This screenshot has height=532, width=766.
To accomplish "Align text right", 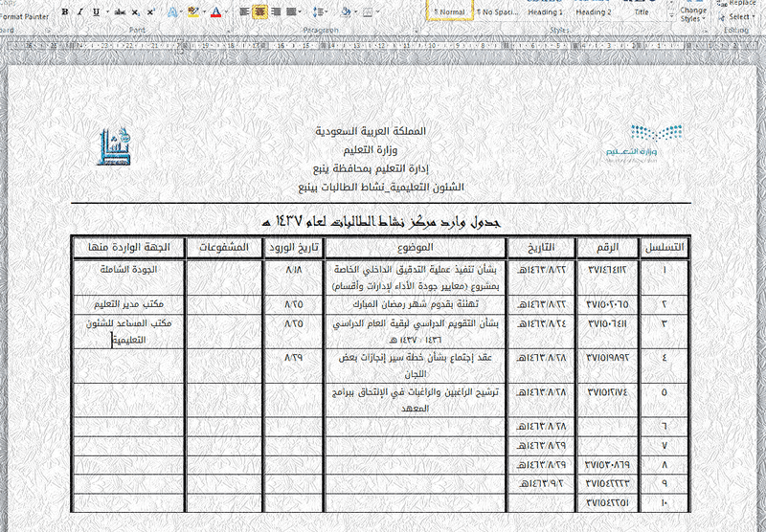I will click(x=276, y=11).
